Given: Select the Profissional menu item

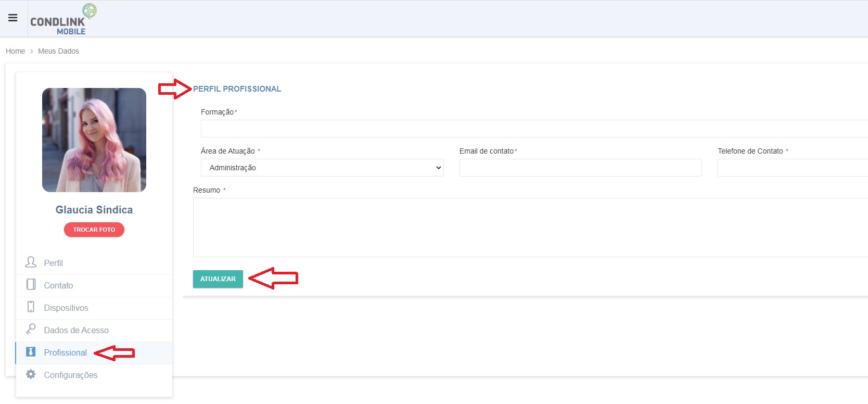Looking at the screenshot, I should tap(94, 352).
